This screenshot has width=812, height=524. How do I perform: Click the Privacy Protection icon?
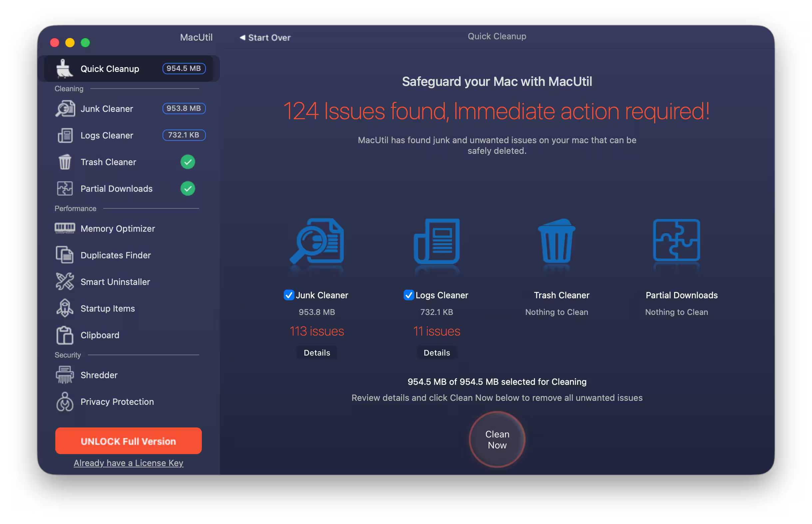(65, 401)
